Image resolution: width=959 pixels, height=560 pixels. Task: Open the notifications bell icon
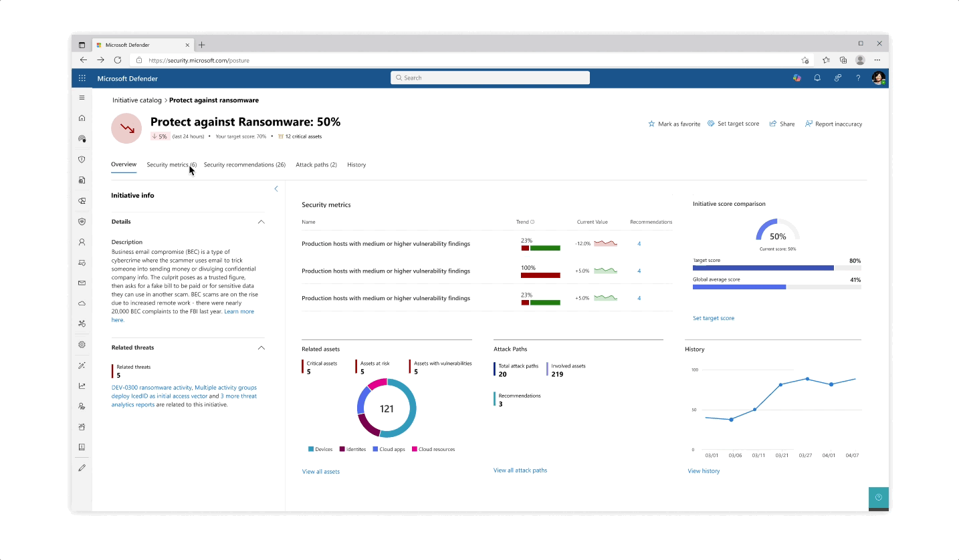click(817, 78)
